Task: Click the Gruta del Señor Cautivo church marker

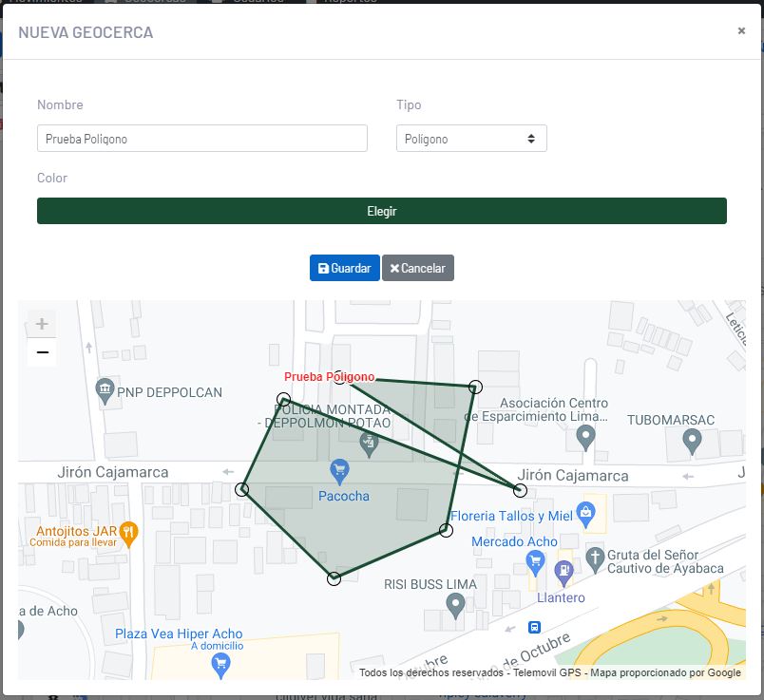Action: click(x=595, y=559)
